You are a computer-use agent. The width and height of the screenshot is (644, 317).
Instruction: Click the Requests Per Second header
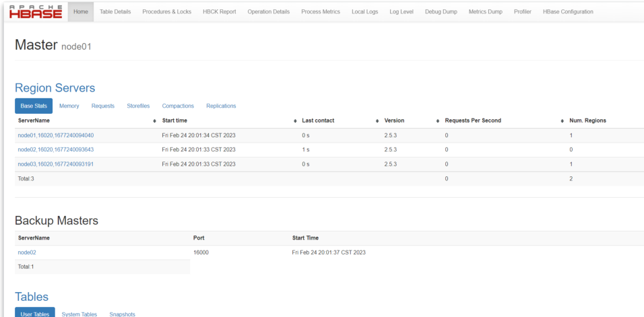click(473, 120)
